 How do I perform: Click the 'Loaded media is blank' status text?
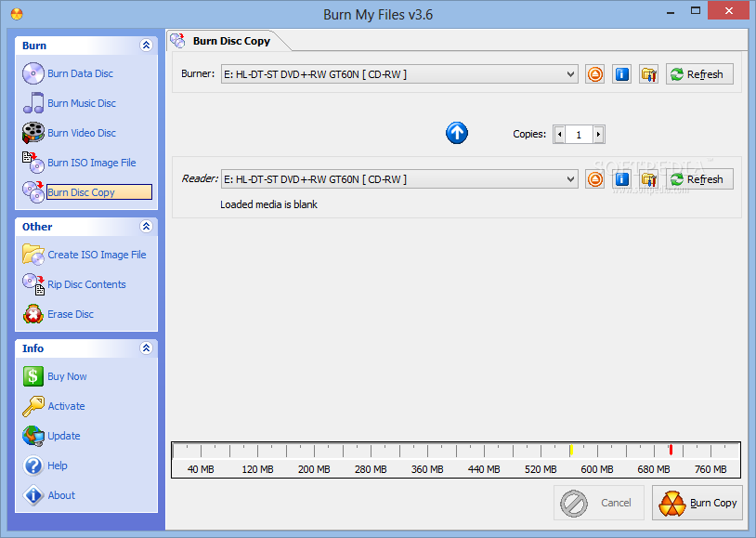[x=268, y=204]
